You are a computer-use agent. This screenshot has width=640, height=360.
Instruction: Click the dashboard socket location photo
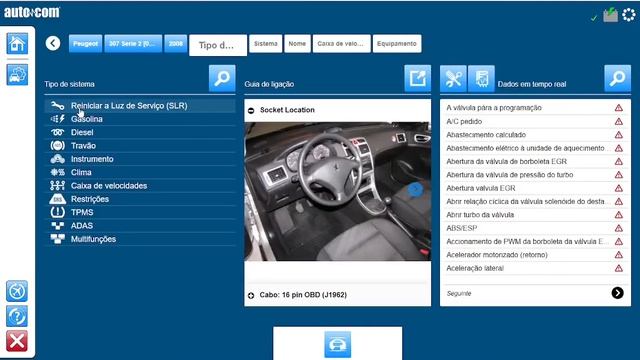(338, 191)
